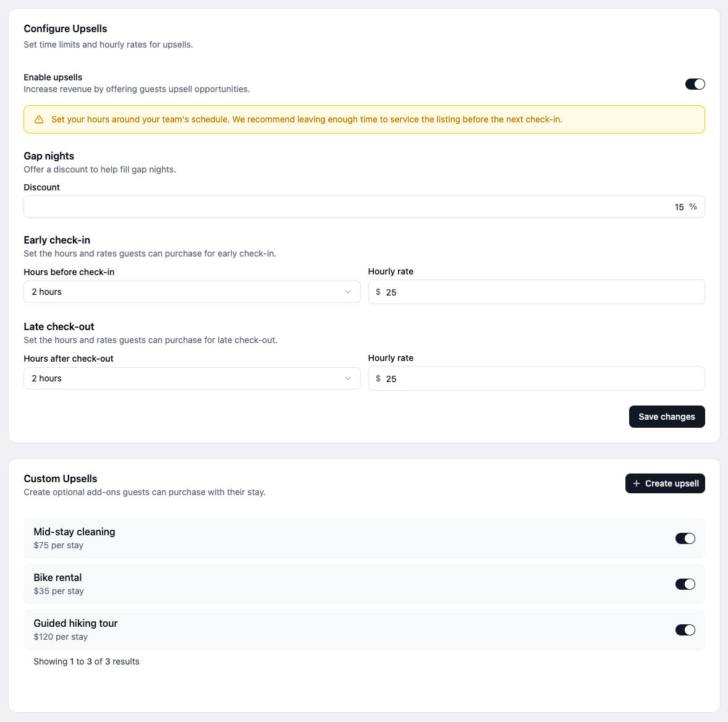Click the late check-out hourly rate field
Screen dimensions: 728x722
coord(536,378)
